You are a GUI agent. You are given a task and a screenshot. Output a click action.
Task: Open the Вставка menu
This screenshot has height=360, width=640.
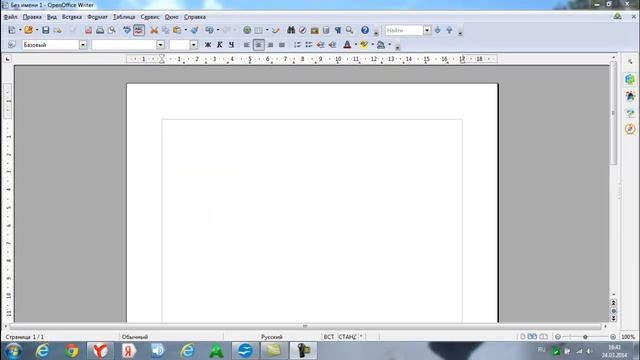[72, 17]
